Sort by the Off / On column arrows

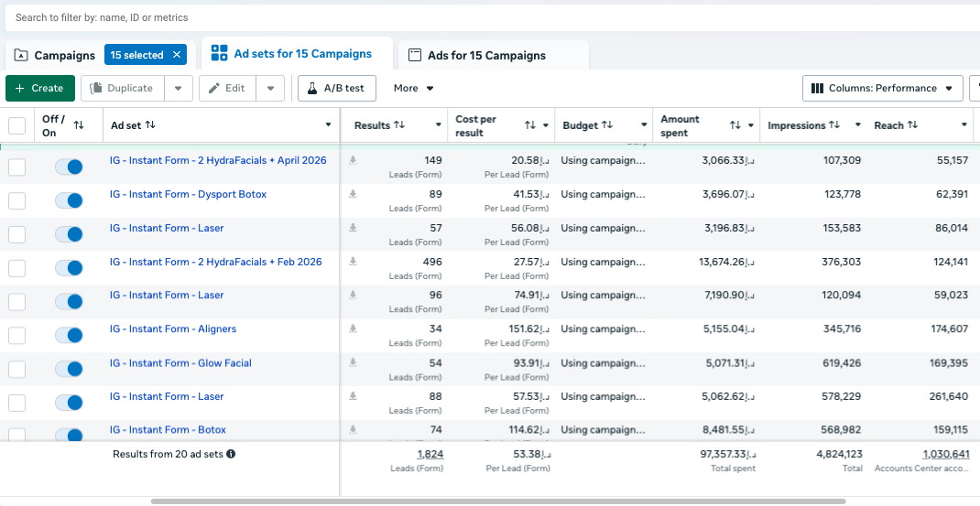click(x=79, y=125)
